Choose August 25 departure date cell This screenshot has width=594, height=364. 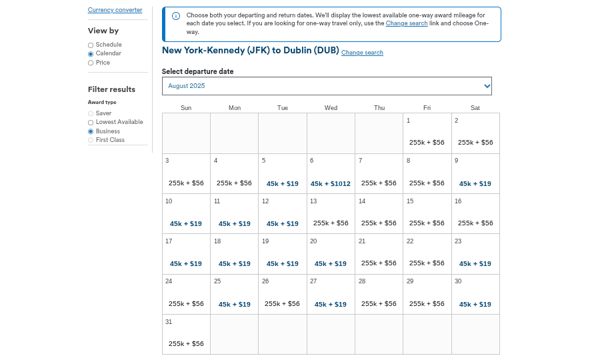point(235,304)
